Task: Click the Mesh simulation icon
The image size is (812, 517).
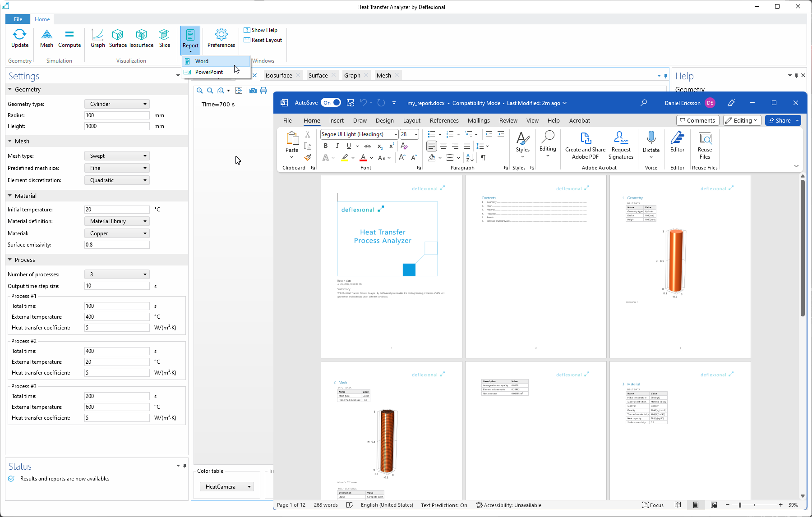Action: point(46,38)
